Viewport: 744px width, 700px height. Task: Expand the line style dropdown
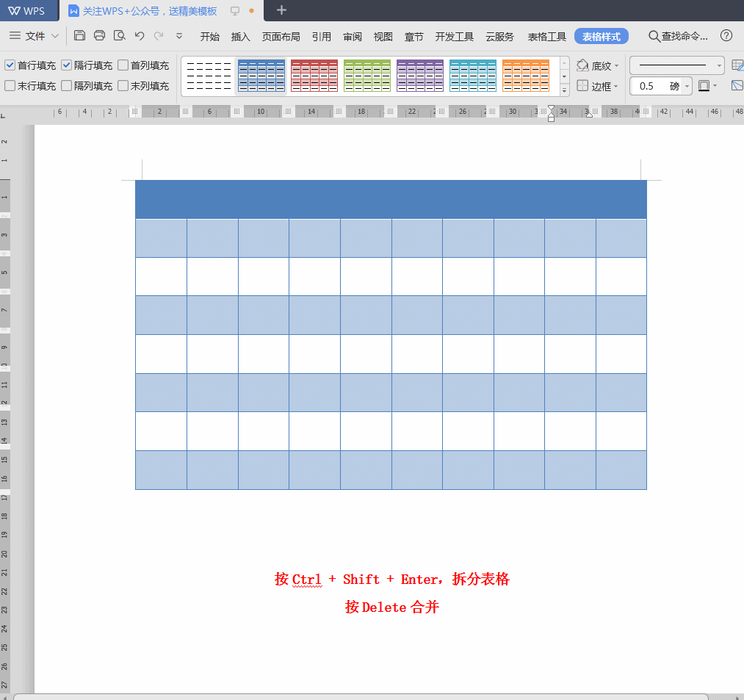coord(719,65)
